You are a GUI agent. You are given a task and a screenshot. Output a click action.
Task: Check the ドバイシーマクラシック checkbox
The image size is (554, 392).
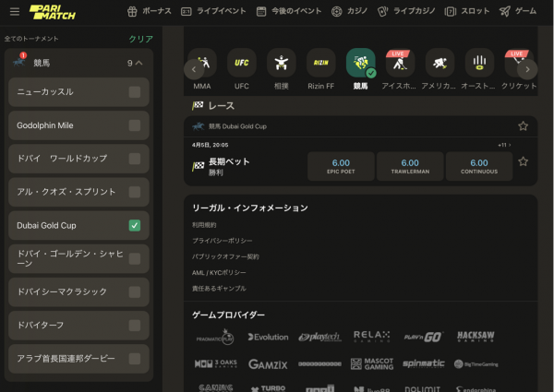point(135,291)
